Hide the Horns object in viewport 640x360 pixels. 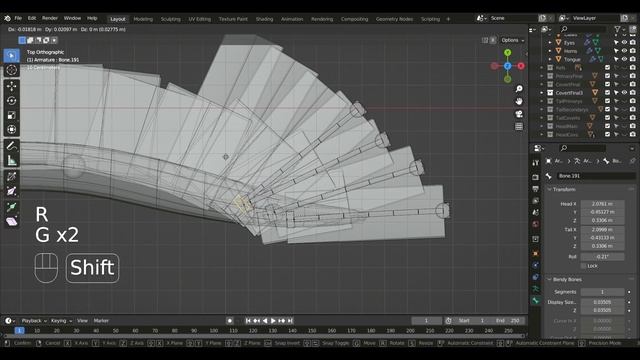[624, 51]
